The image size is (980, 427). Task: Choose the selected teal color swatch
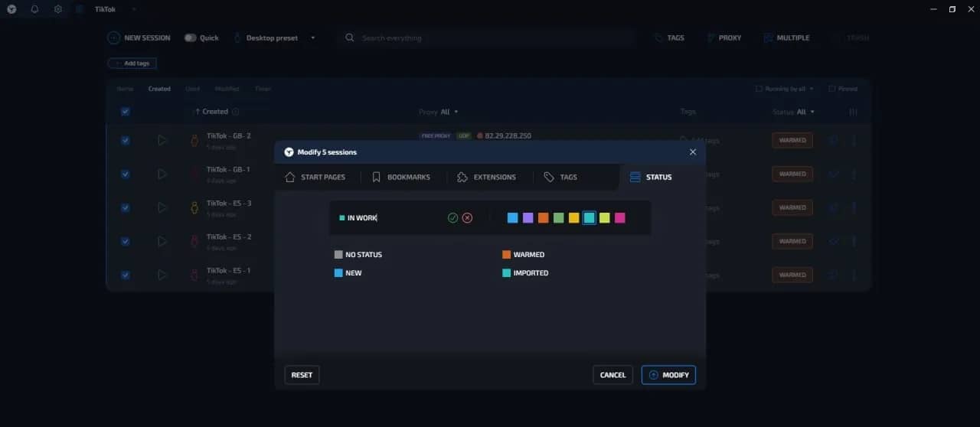point(589,218)
